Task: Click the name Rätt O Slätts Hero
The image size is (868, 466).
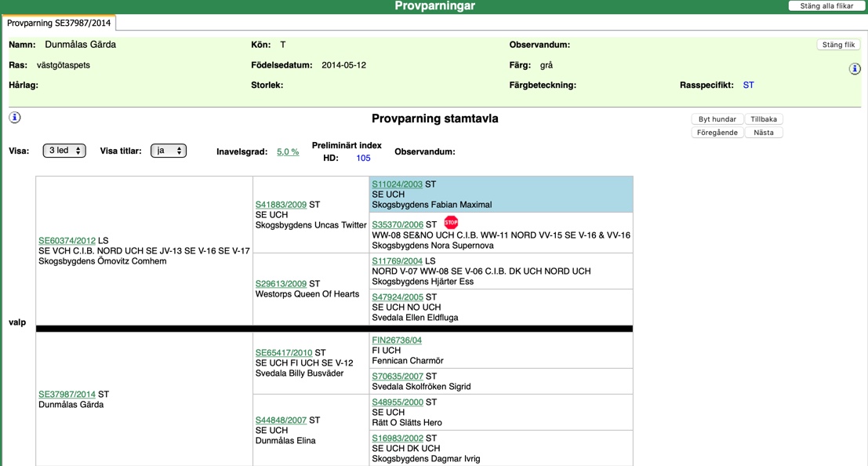Action: [407, 423]
